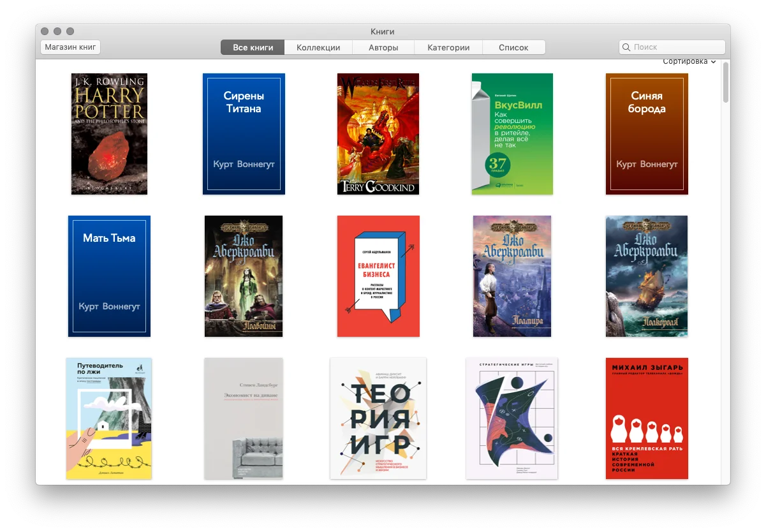
Task: Open the Мать Тьма book
Action: [109, 276]
